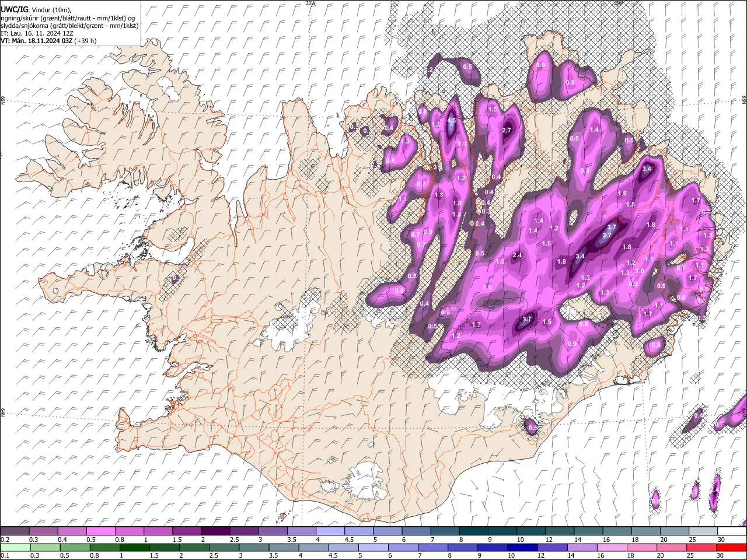This screenshot has height=560, width=747.
Task: Click the '30' label in the upper legend row
Action: tap(721, 540)
